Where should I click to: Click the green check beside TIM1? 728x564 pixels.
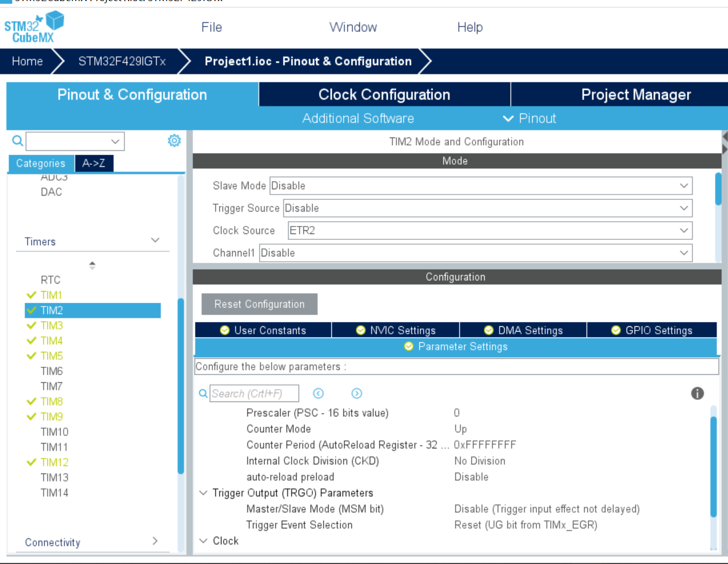(31, 295)
